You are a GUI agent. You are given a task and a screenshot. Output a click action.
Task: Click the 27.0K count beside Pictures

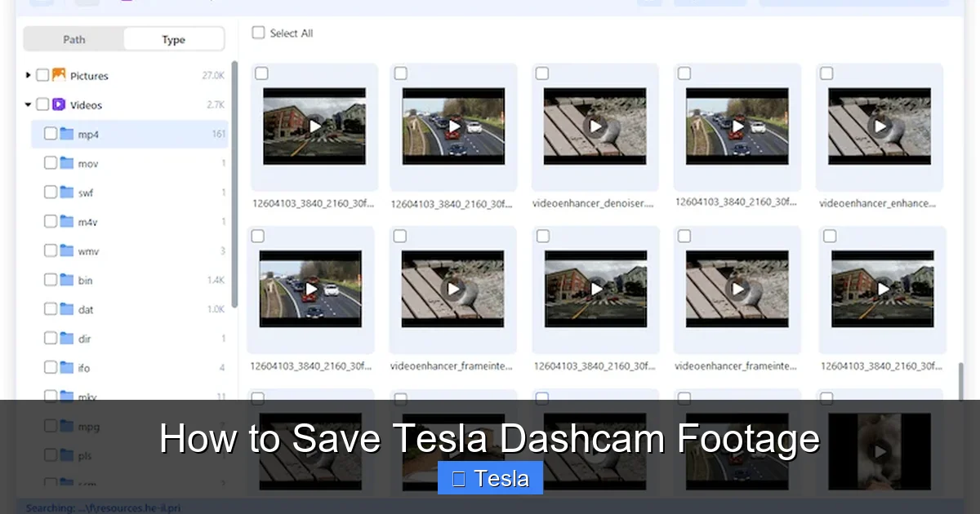tap(213, 75)
